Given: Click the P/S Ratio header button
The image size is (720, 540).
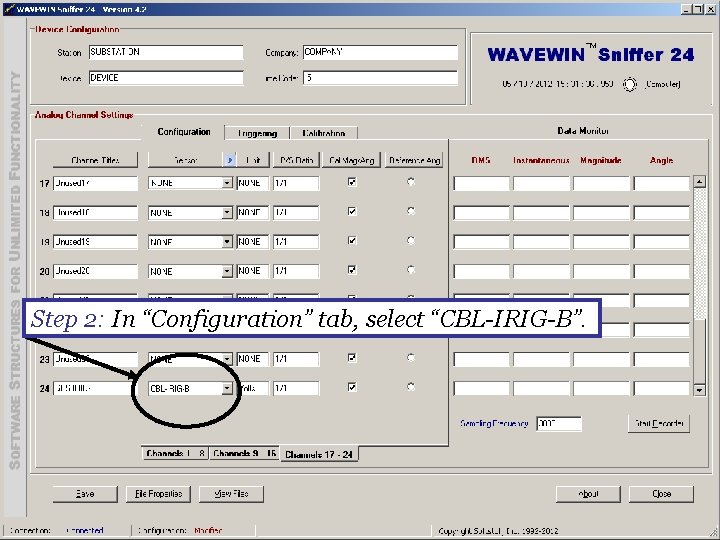Looking at the screenshot, I should [296, 160].
